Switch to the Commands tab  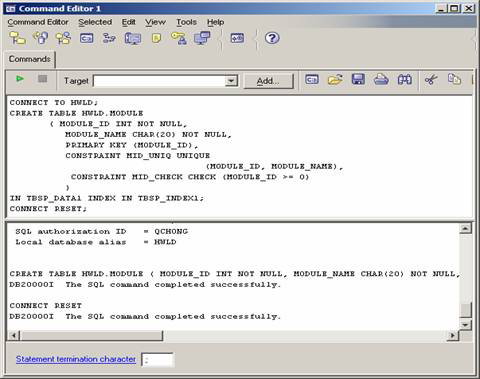pos(29,59)
